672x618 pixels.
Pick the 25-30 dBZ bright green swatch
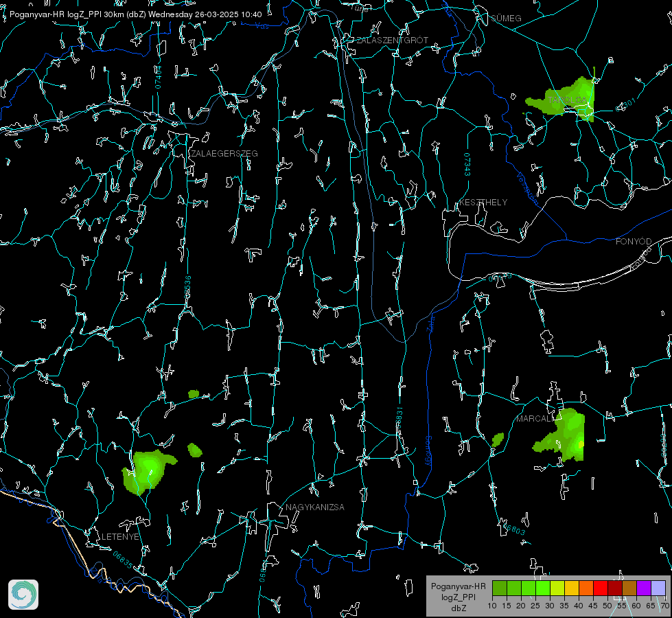[543, 588]
